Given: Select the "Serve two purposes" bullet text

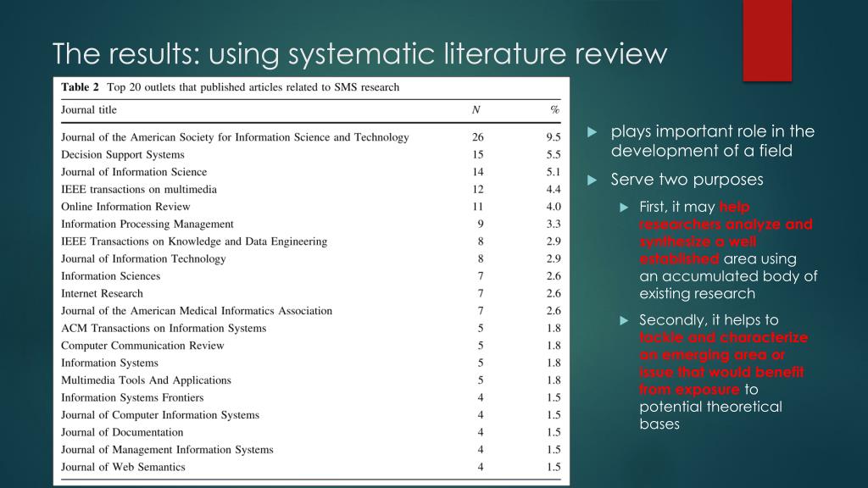Looking at the screenshot, I should [x=687, y=180].
